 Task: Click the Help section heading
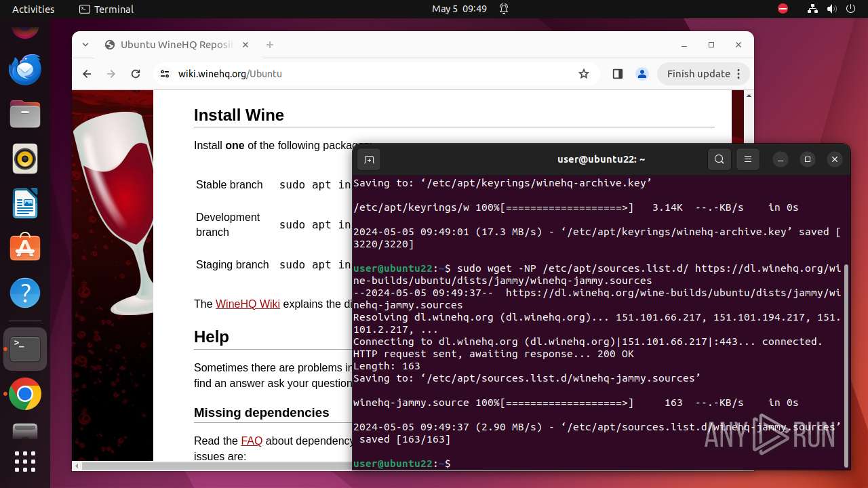click(x=212, y=337)
